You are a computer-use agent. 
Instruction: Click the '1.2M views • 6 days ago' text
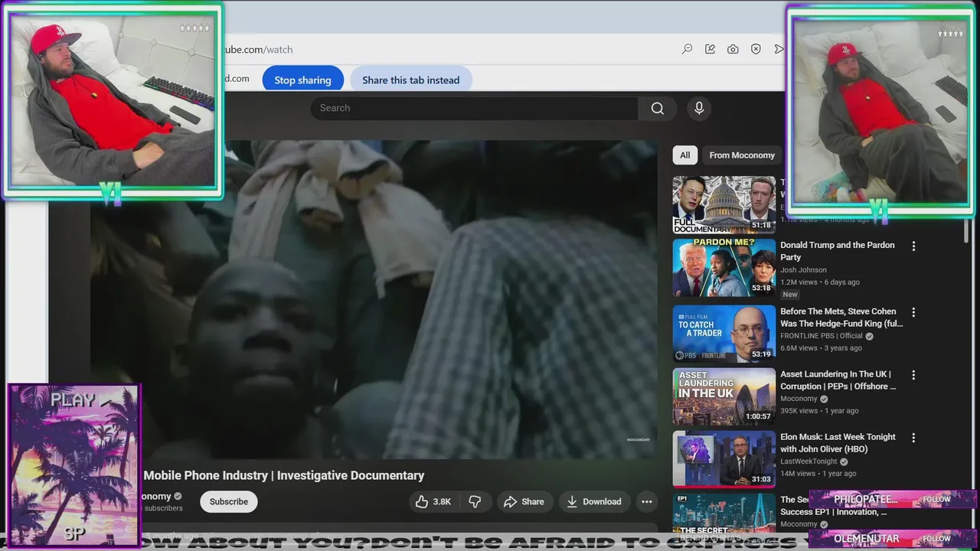[x=820, y=282]
